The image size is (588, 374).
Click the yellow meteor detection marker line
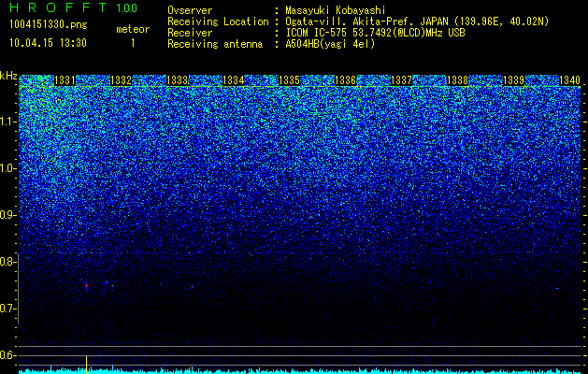86,365
